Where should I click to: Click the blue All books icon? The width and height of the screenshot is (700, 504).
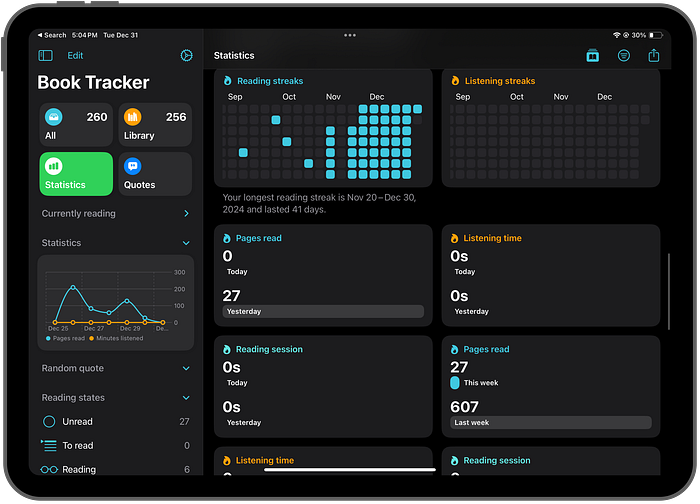[x=54, y=117]
